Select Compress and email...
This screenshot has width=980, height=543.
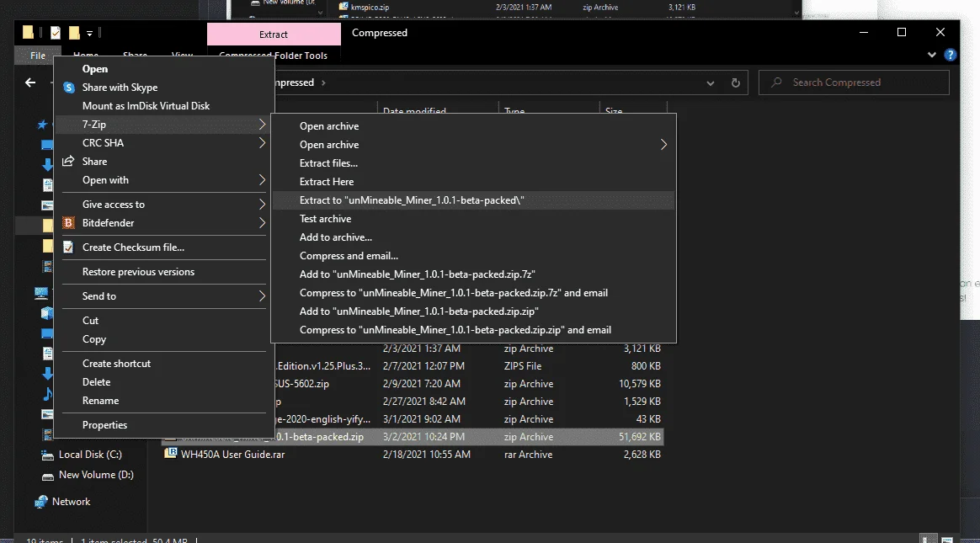349,256
